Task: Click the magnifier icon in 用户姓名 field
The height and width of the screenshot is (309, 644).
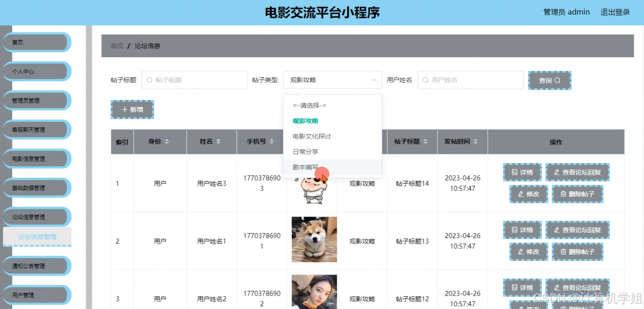Action: 426,80
